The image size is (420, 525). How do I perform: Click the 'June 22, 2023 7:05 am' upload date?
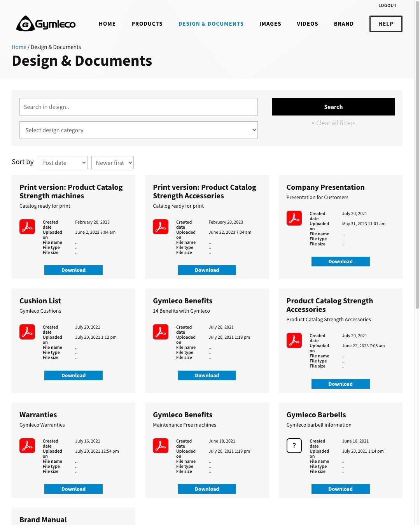point(364,346)
